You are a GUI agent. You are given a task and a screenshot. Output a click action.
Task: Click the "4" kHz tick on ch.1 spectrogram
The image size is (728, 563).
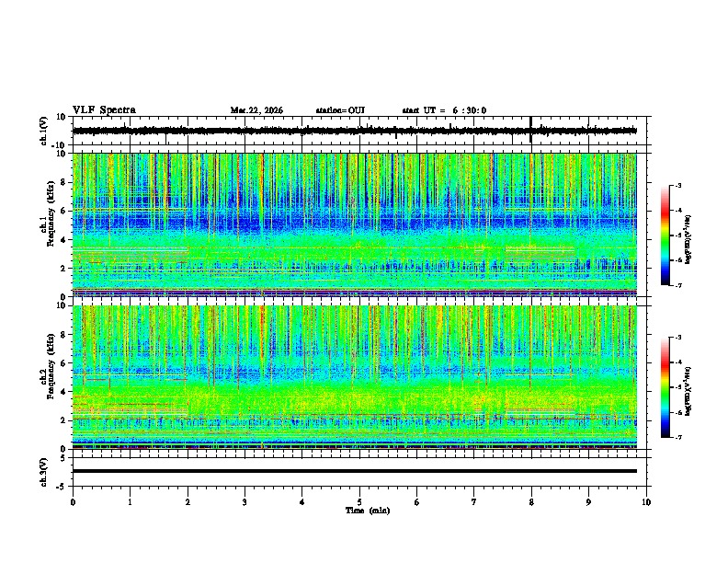click(x=64, y=240)
